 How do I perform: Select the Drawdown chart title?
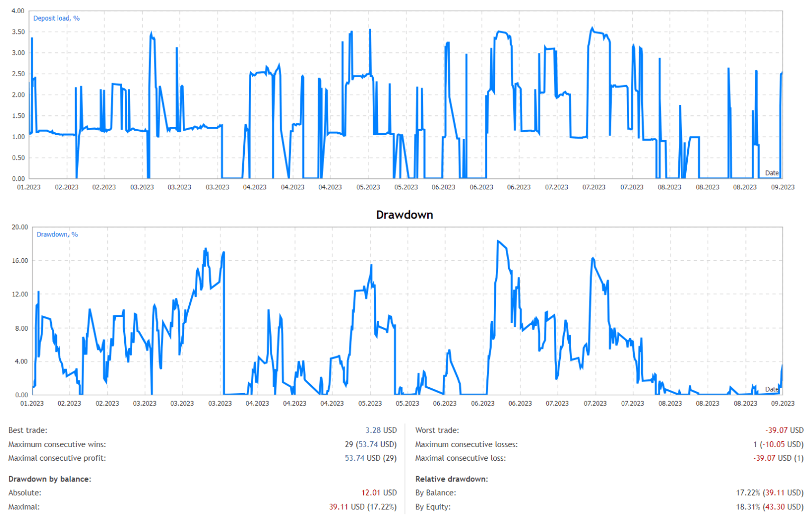tap(404, 215)
